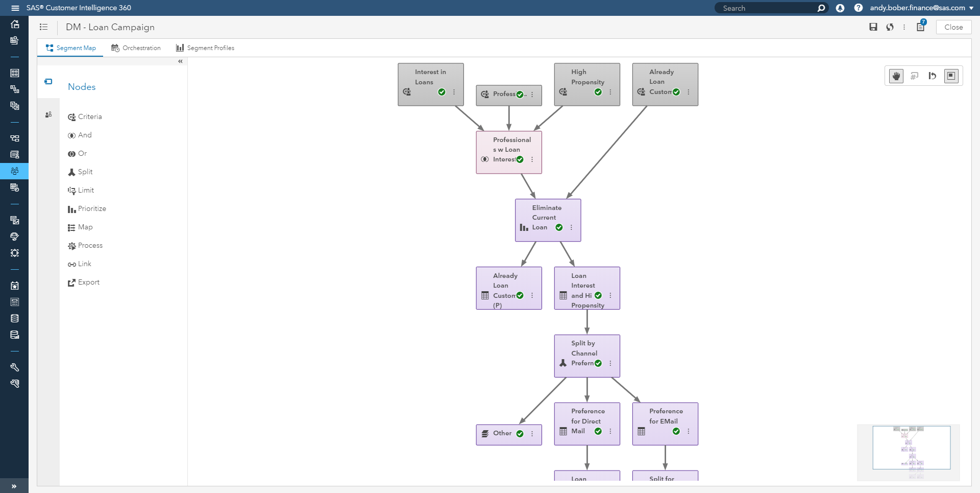Open the hamburger menu at top left
Viewport: 980px width, 493px height.
(x=15, y=8)
